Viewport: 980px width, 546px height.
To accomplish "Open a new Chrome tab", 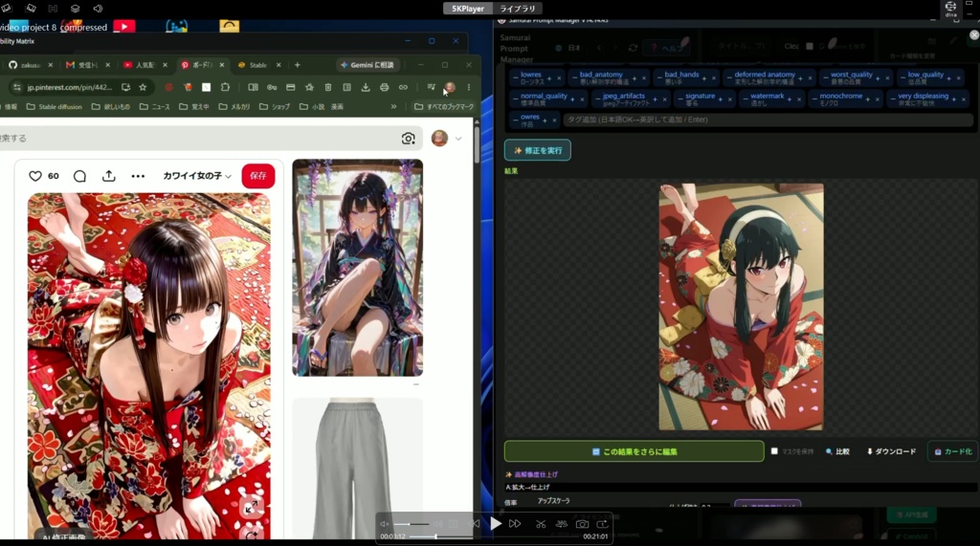I will 298,65.
